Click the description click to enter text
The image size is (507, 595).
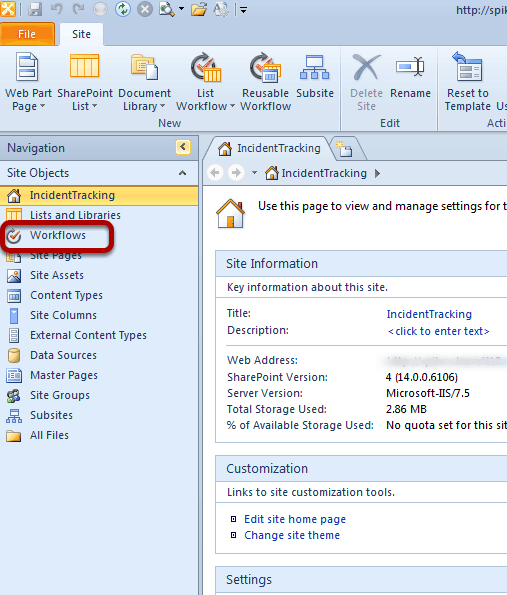coord(438,331)
